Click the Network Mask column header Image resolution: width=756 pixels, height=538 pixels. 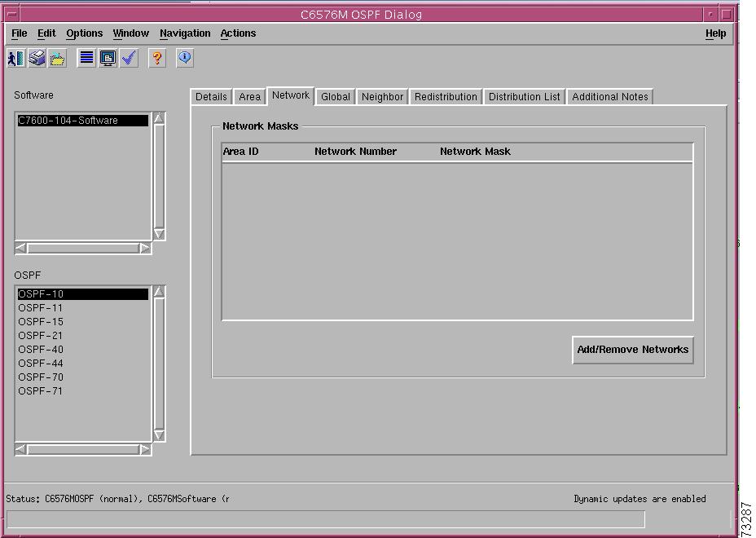coord(475,152)
